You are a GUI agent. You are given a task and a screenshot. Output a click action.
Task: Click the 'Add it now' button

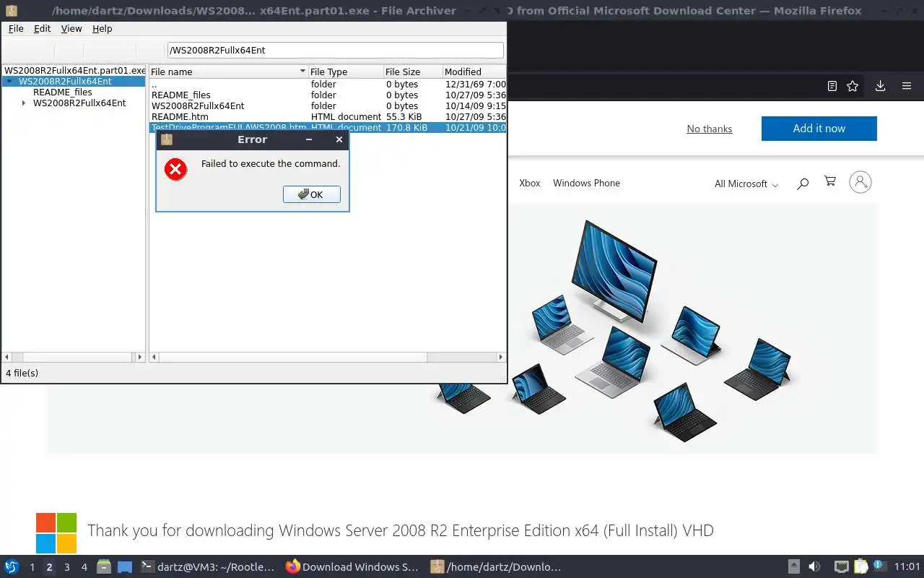tap(819, 129)
